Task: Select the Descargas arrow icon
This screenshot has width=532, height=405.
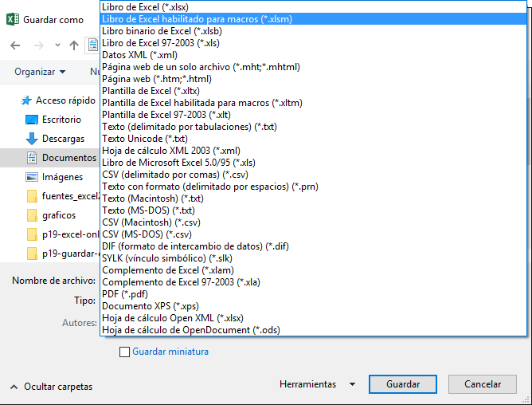Action: click(32, 139)
